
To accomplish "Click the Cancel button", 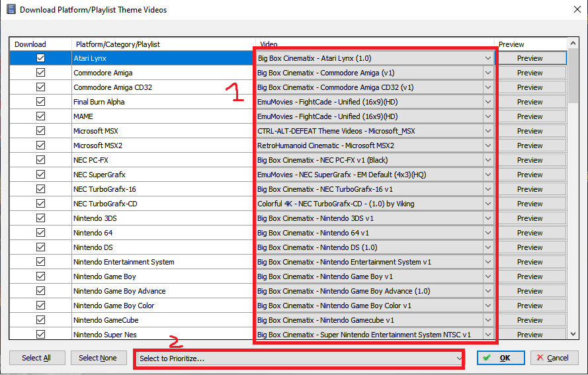I will pos(554,358).
